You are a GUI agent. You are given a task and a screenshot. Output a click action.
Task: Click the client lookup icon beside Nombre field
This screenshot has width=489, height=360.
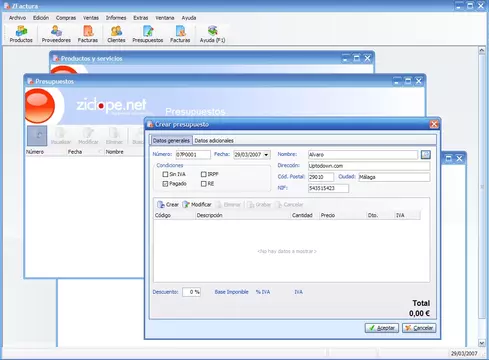[426, 155]
